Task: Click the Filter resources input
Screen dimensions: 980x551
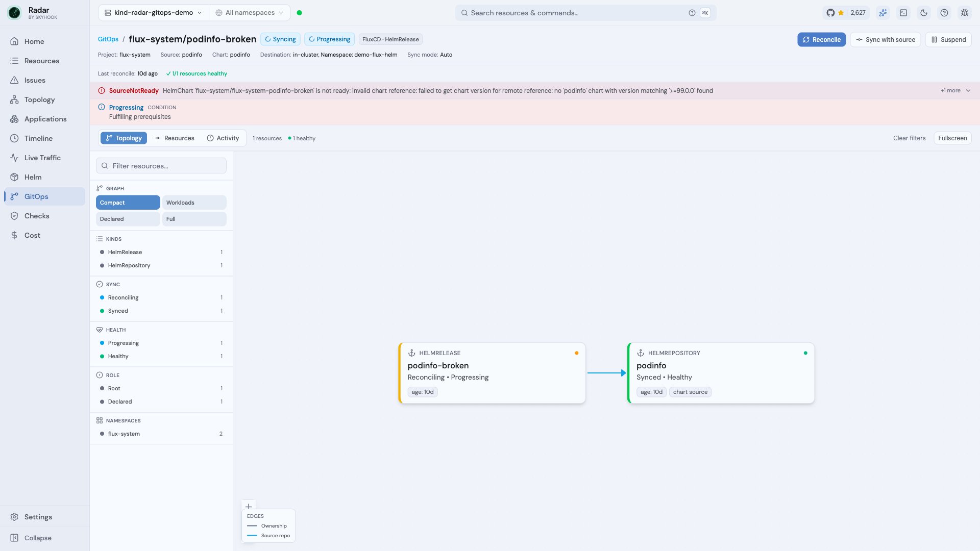Action: pyautogui.click(x=161, y=166)
